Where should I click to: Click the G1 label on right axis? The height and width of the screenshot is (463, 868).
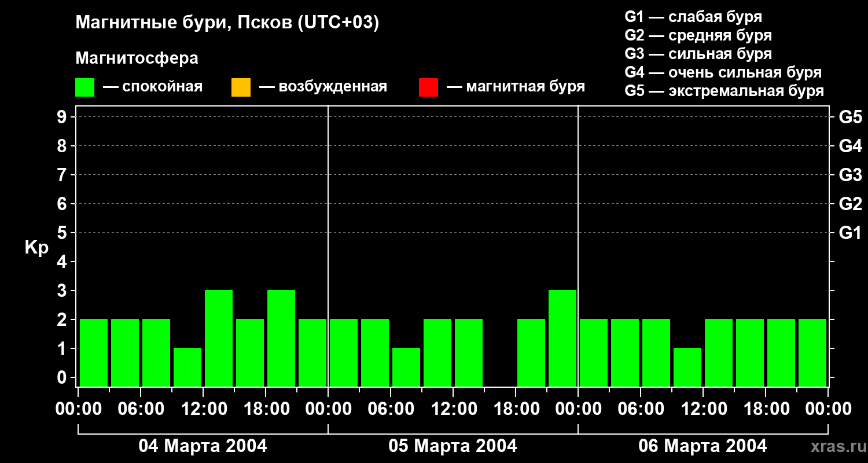tap(850, 233)
